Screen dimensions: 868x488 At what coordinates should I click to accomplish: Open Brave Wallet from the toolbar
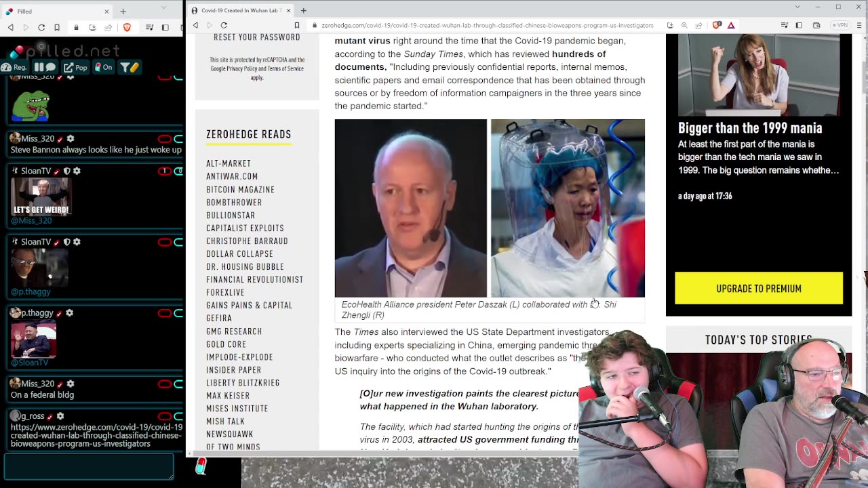coord(816,26)
